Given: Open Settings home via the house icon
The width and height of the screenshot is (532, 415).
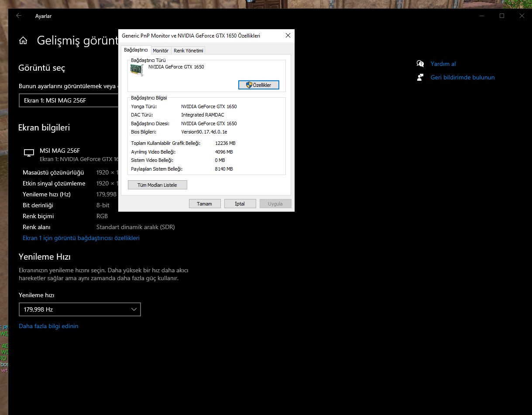Looking at the screenshot, I should pos(23,41).
